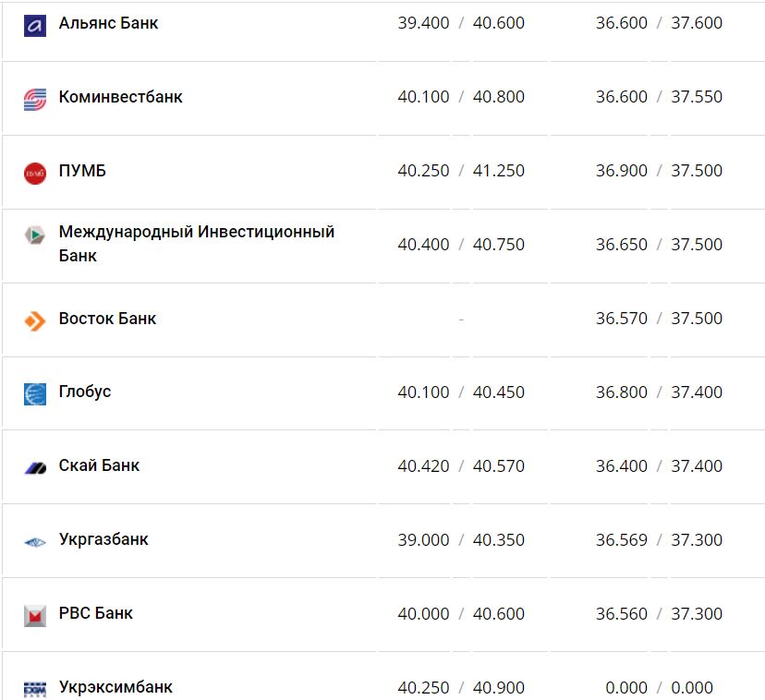This screenshot has height=700, width=765.
Task: Click the Скай Банк logo icon
Action: 35,468
